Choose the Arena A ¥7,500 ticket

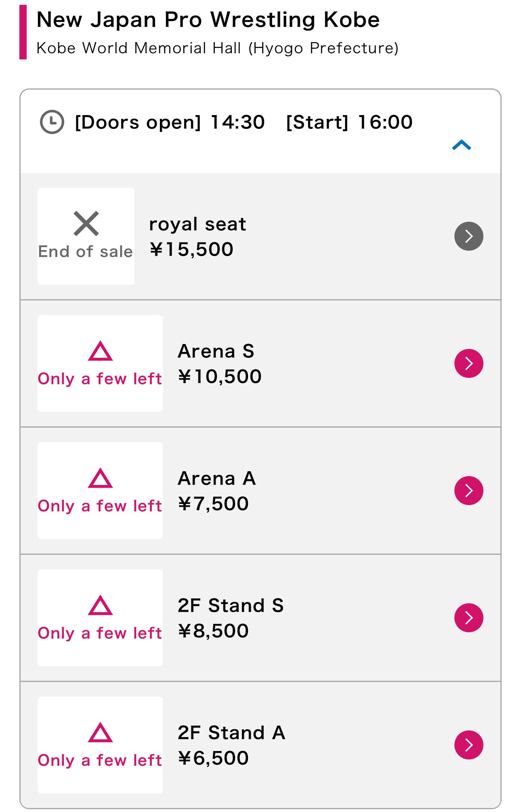[260, 491]
